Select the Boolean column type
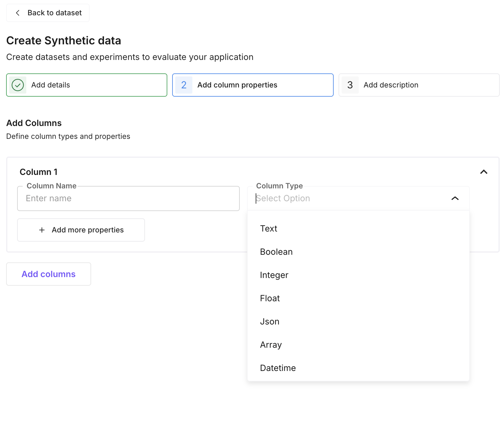Screen dimensions: 504x441 [x=276, y=252]
